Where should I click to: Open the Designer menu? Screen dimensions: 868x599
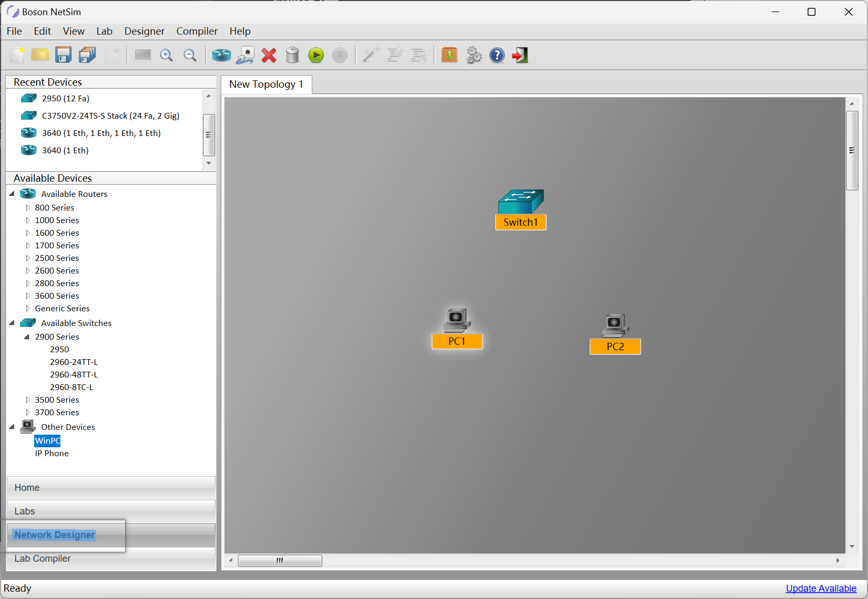pos(144,31)
